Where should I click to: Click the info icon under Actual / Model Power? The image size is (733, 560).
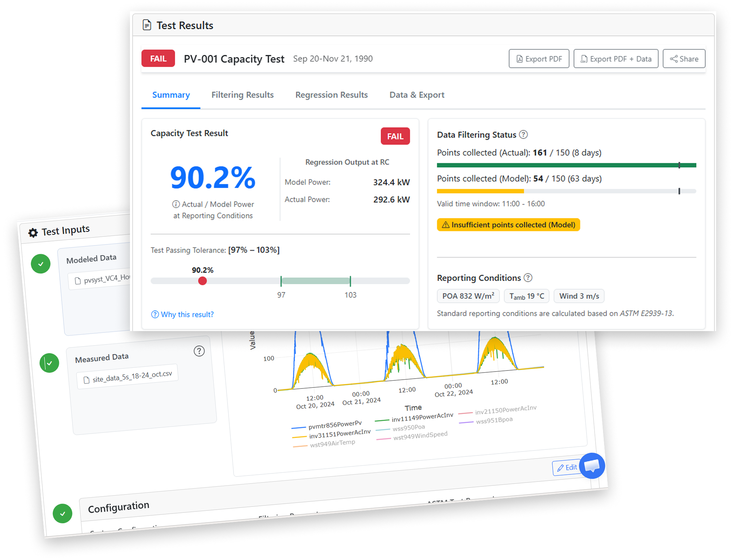[x=175, y=204]
